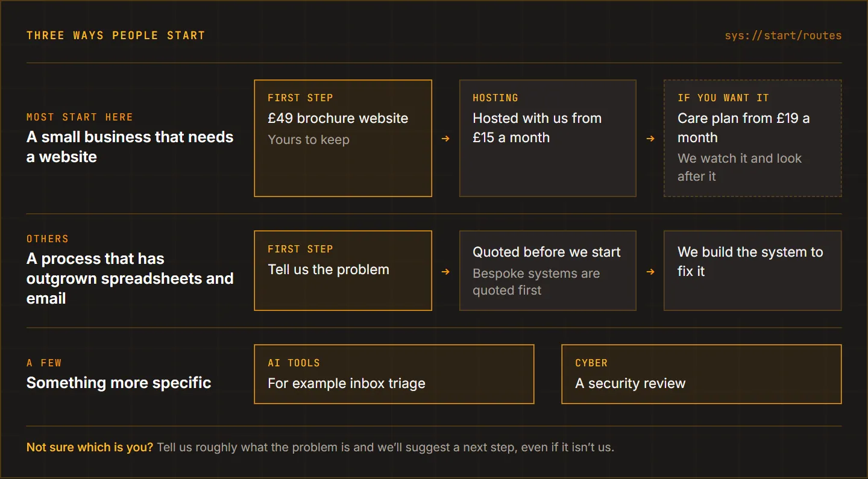Screen dimensions: 868x479
Task: Click the 'THREE WAYS PEOPLE START' heading
Action: point(116,36)
